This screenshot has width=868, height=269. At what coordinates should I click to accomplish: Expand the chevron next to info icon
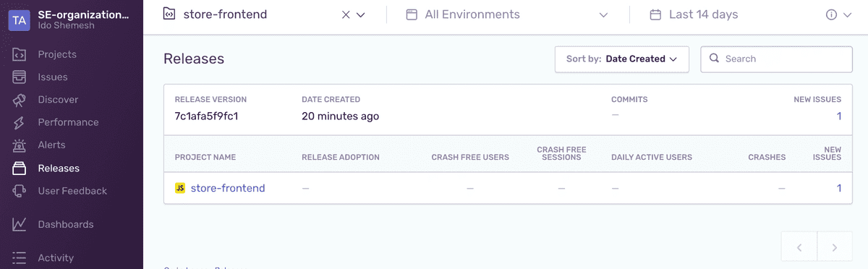848,14
